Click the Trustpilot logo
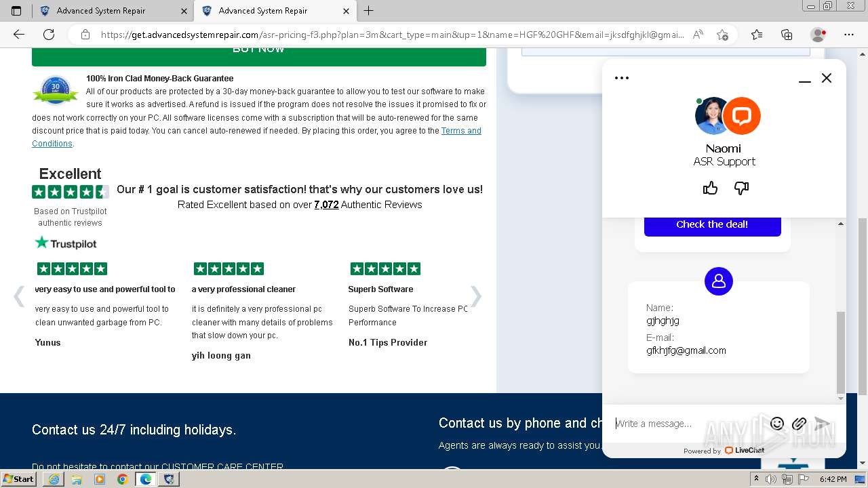This screenshot has height=488, width=868. pos(66,243)
